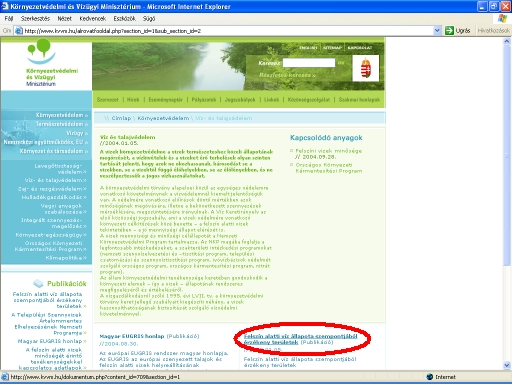Open Vegyi anyagok szabályozása sidebar link
Viewport: 512px width, 384px height.
coord(63,209)
